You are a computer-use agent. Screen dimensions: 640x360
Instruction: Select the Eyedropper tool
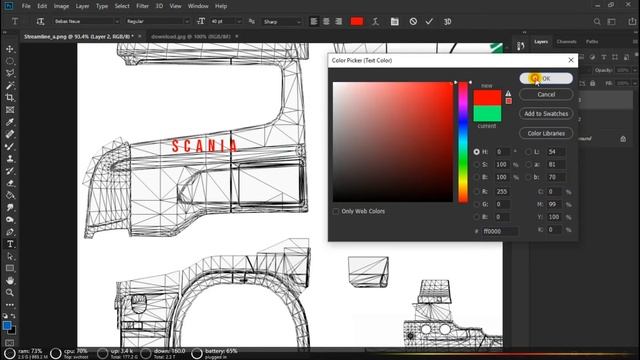coord(10,122)
